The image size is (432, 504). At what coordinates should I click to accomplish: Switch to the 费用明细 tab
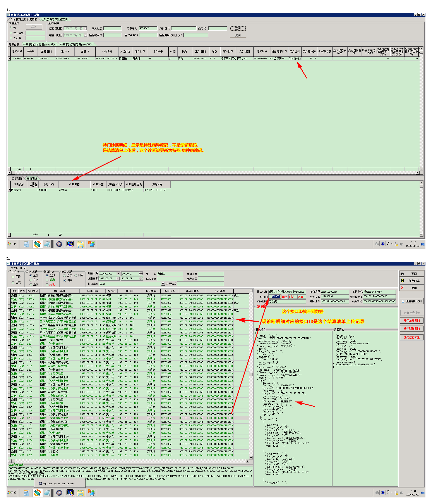tap(32, 179)
